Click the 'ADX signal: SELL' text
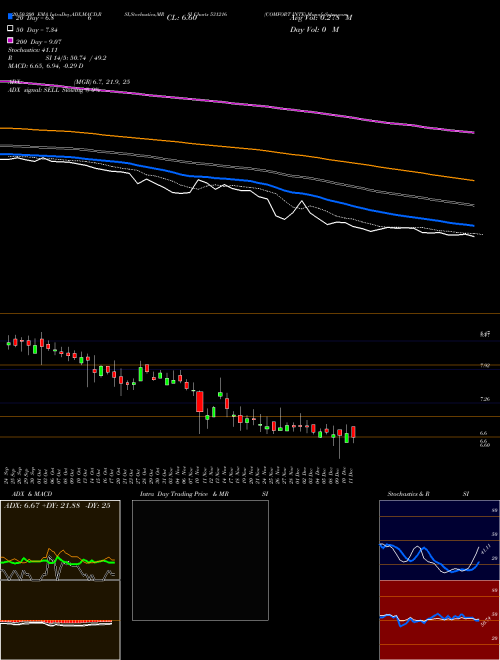Viewport: 500px width, 660px height. (x=34, y=90)
